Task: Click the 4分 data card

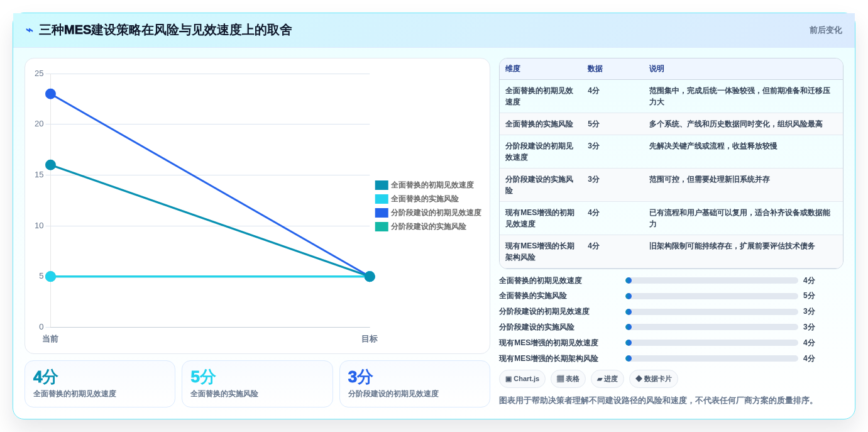Action: [x=100, y=384]
